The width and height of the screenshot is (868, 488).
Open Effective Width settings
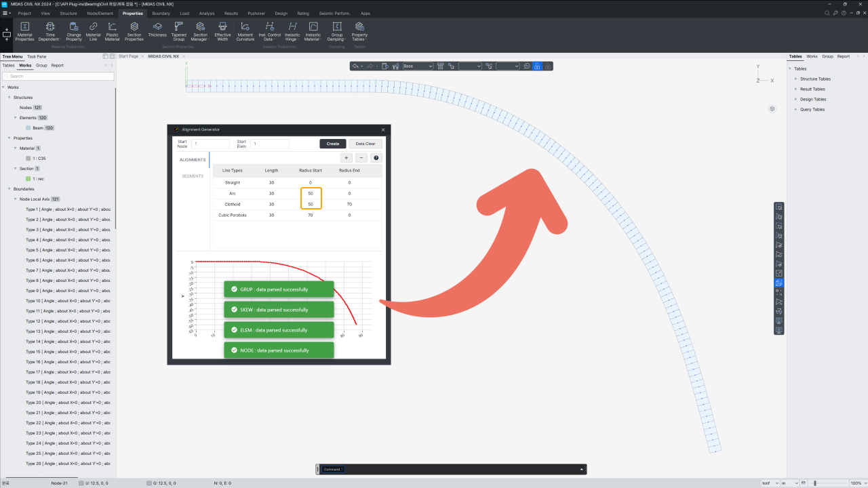coord(222,30)
